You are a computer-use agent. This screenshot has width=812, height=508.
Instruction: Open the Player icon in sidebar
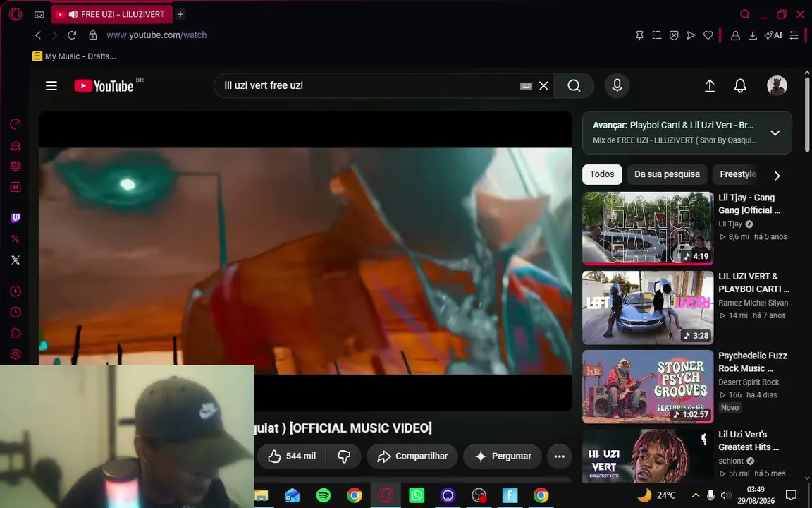[16, 291]
